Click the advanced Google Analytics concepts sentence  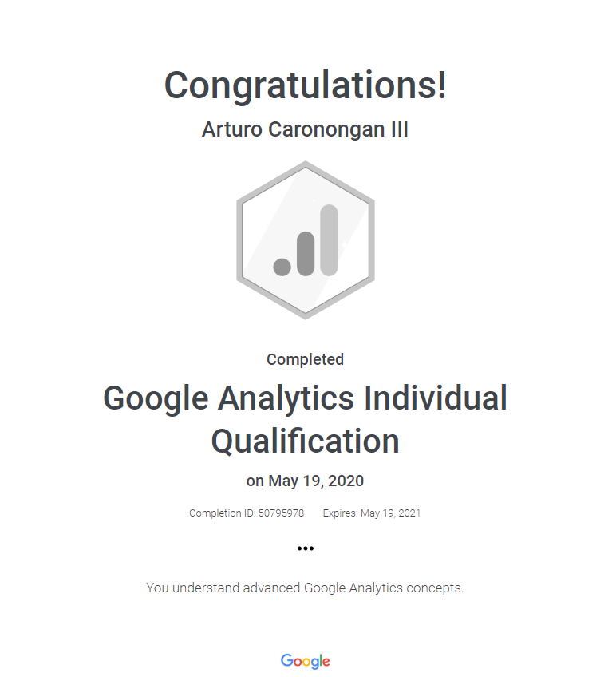point(306,588)
